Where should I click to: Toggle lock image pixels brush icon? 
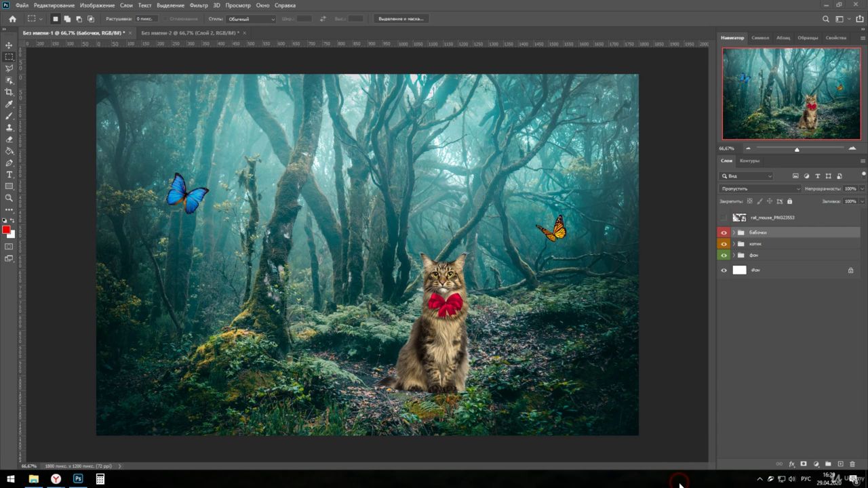[759, 201]
